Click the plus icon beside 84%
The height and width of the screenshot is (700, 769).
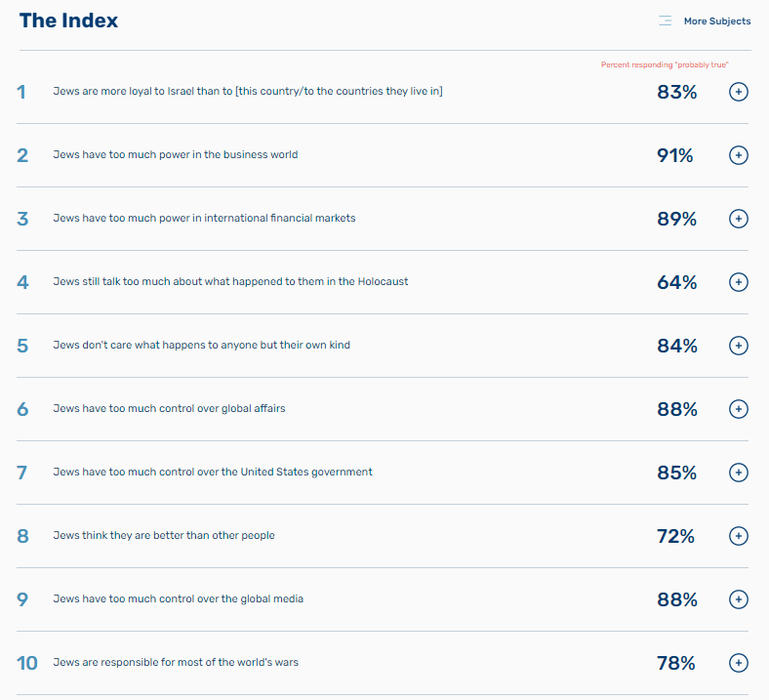tap(739, 346)
